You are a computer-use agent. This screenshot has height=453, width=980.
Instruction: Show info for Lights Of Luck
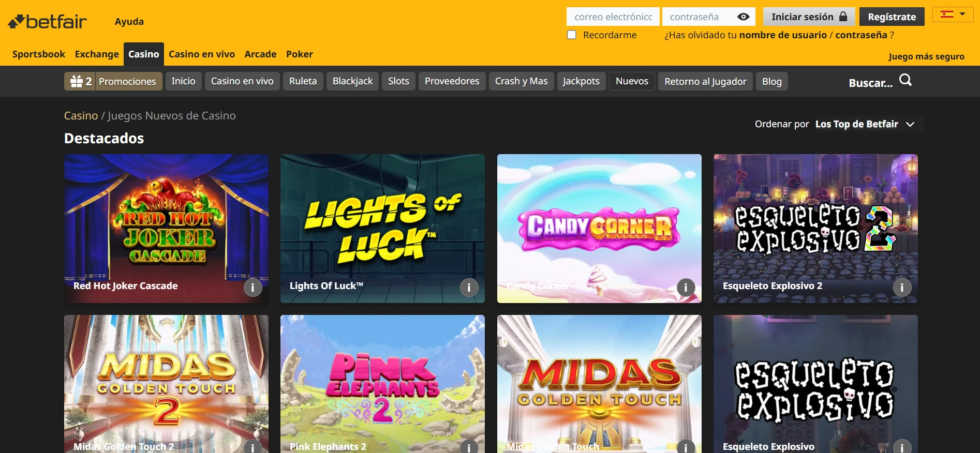pyautogui.click(x=469, y=288)
